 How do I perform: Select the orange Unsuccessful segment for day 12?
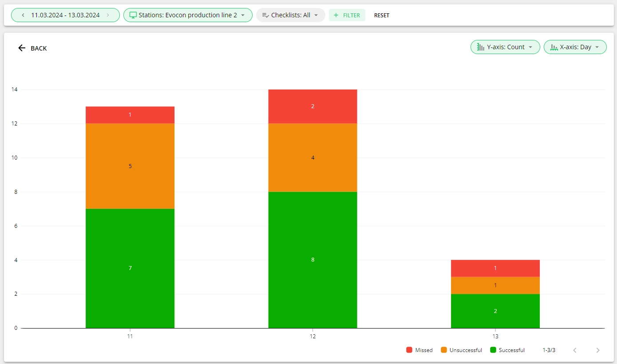coord(313,158)
